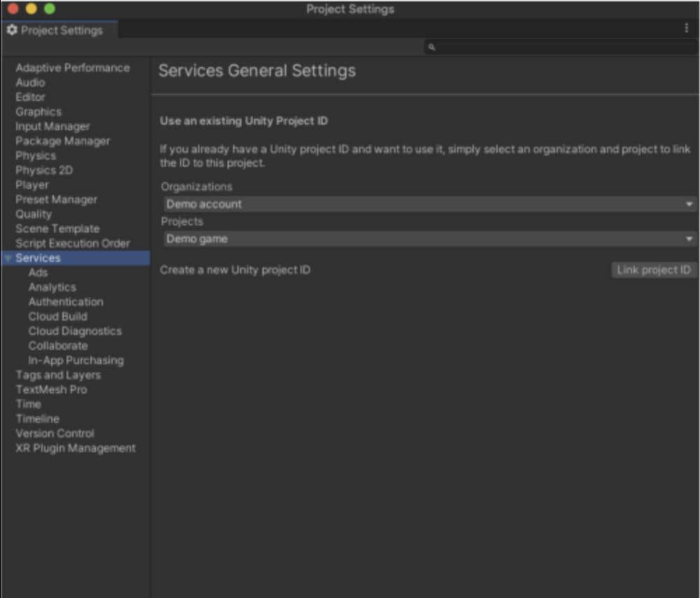Open the Organizations dropdown
The height and width of the screenshot is (598, 700).
[x=428, y=204]
